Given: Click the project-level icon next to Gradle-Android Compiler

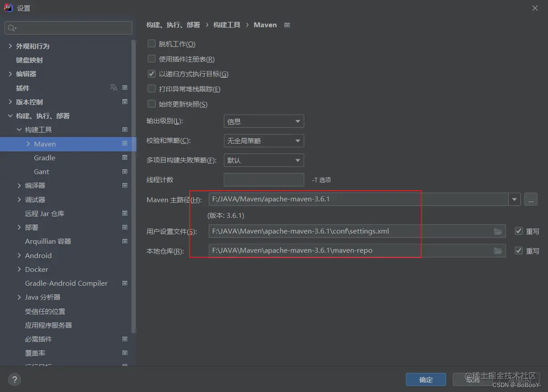Looking at the screenshot, I should click(x=125, y=283).
